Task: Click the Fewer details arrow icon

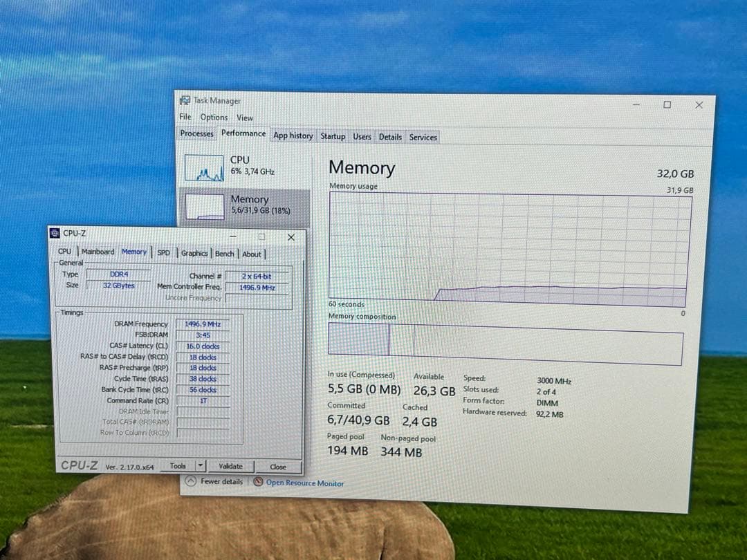Action: 192,481
